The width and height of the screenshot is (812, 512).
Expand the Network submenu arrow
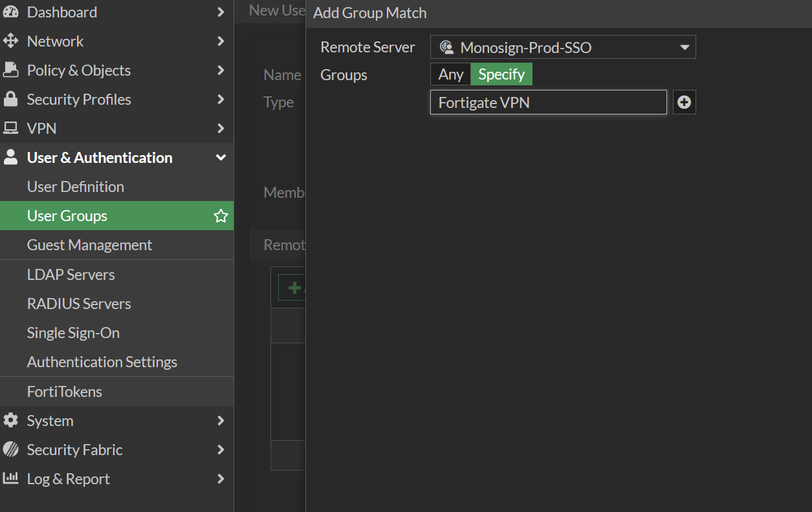click(x=221, y=41)
